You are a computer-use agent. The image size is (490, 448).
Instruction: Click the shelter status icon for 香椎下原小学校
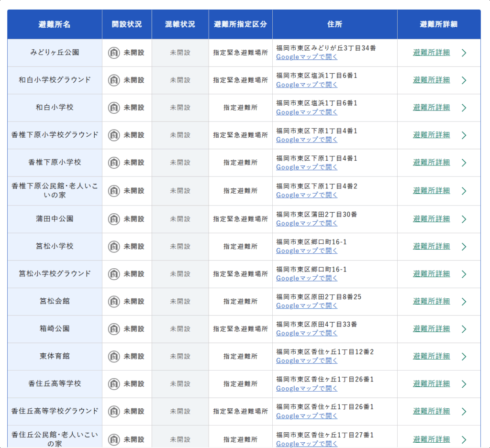click(114, 163)
